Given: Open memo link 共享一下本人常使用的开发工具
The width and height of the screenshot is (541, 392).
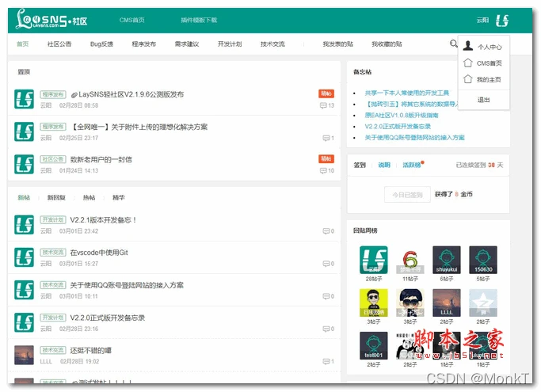Looking at the screenshot, I should 407,93.
